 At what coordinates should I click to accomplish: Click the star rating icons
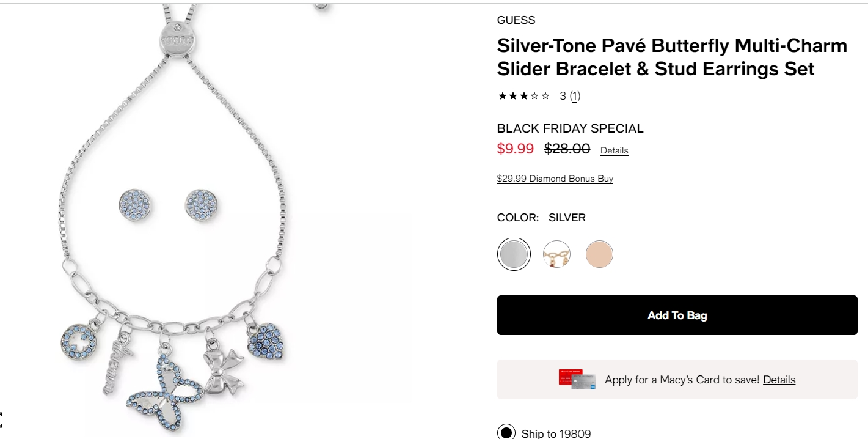[524, 96]
